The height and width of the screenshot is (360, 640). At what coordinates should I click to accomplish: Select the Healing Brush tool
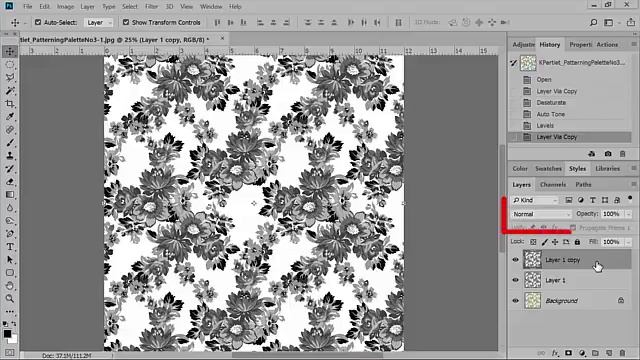pyautogui.click(x=10, y=130)
